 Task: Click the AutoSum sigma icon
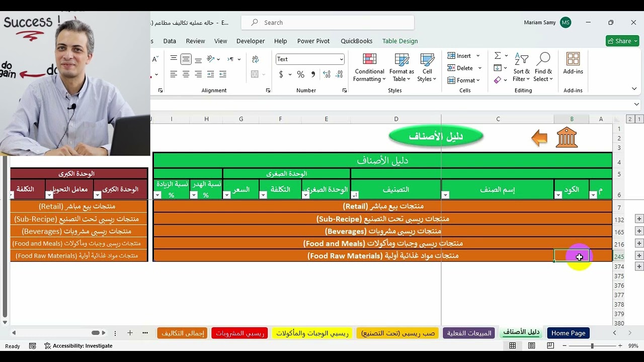tap(498, 56)
